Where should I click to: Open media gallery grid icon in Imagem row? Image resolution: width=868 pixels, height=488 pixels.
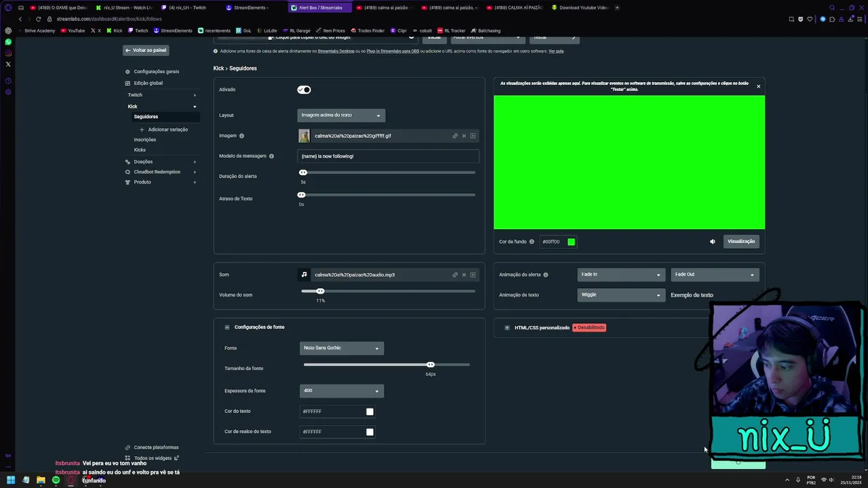[473, 136]
